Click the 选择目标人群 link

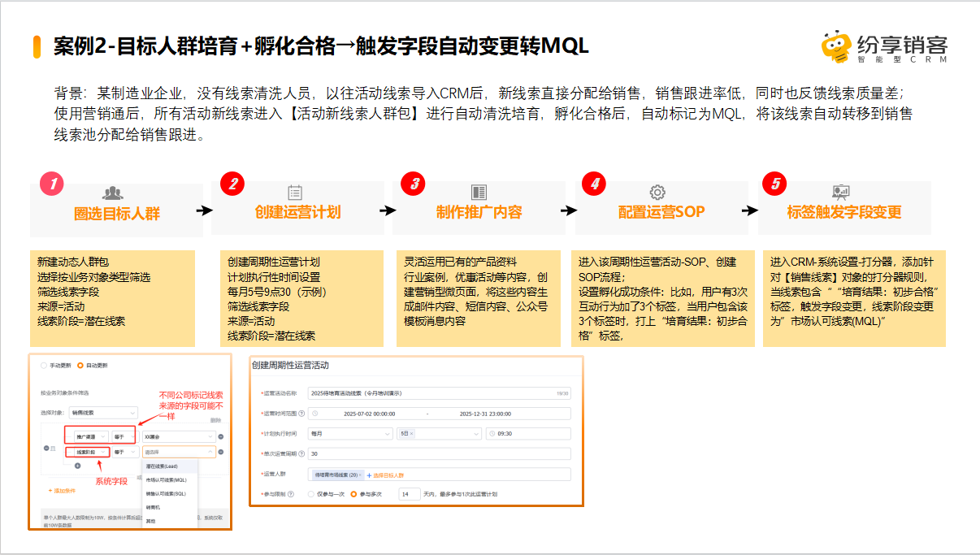tap(385, 475)
